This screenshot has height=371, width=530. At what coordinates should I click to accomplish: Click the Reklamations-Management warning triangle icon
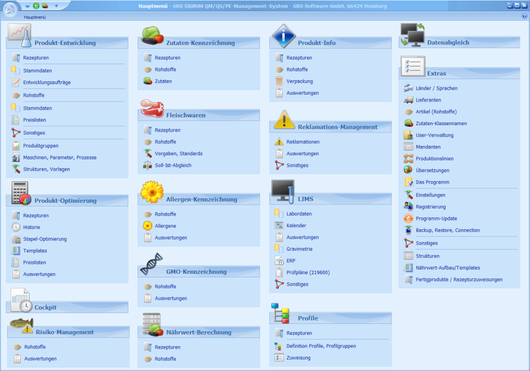[x=284, y=120]
